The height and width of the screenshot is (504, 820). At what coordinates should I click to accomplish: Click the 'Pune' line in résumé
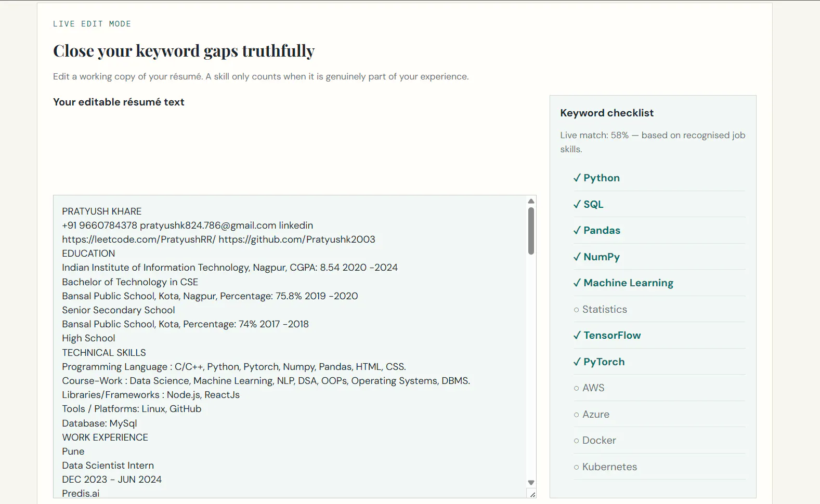point(73,452)
